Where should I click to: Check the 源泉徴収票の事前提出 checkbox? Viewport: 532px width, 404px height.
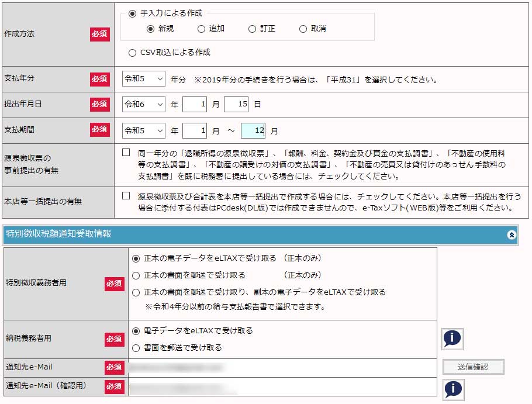pos(126,153)
